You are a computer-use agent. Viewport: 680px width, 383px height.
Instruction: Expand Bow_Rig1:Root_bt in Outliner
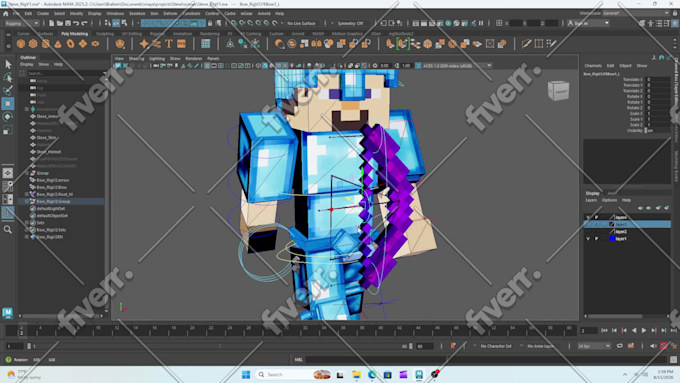[x=27, y=194]
